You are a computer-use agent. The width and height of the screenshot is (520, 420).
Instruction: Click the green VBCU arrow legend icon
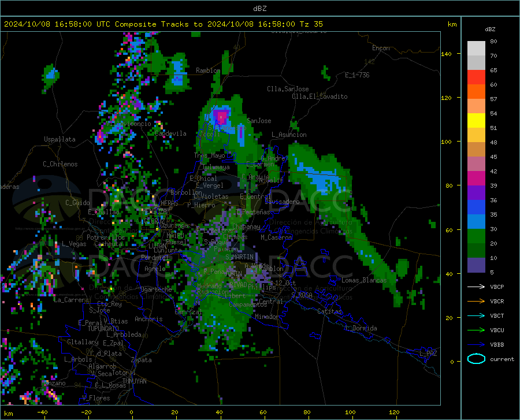coord(476,330)
